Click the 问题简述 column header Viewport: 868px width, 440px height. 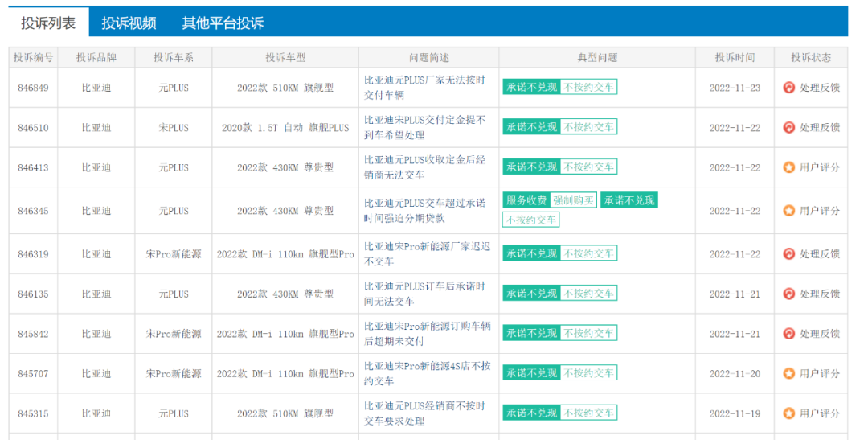(x=429, y=58)
